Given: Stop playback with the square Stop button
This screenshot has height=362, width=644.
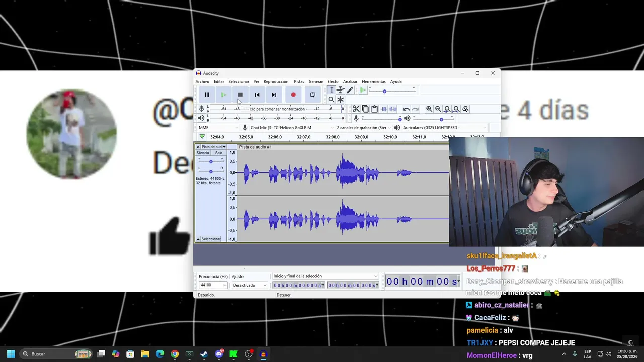Looking at the screenshot, I should pyautogui.click(x=240, y=95).
